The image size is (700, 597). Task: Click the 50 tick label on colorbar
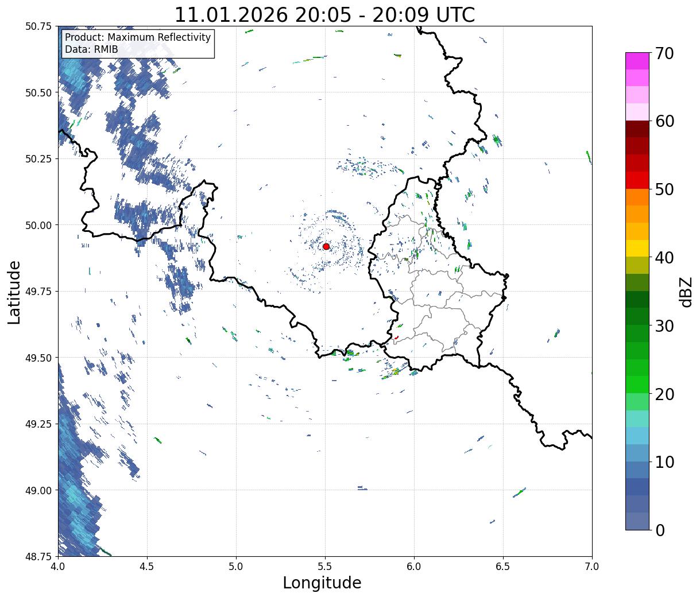pos(664,189)
